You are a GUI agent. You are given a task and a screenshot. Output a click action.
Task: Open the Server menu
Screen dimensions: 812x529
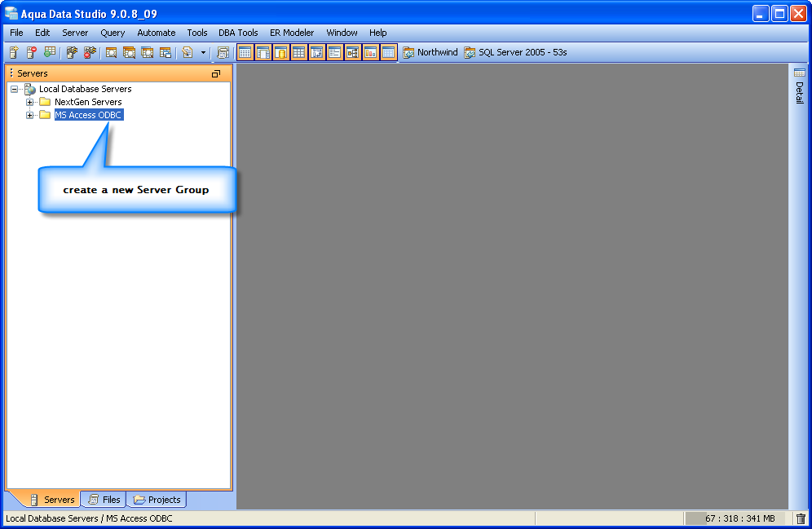tap(75, 33)
